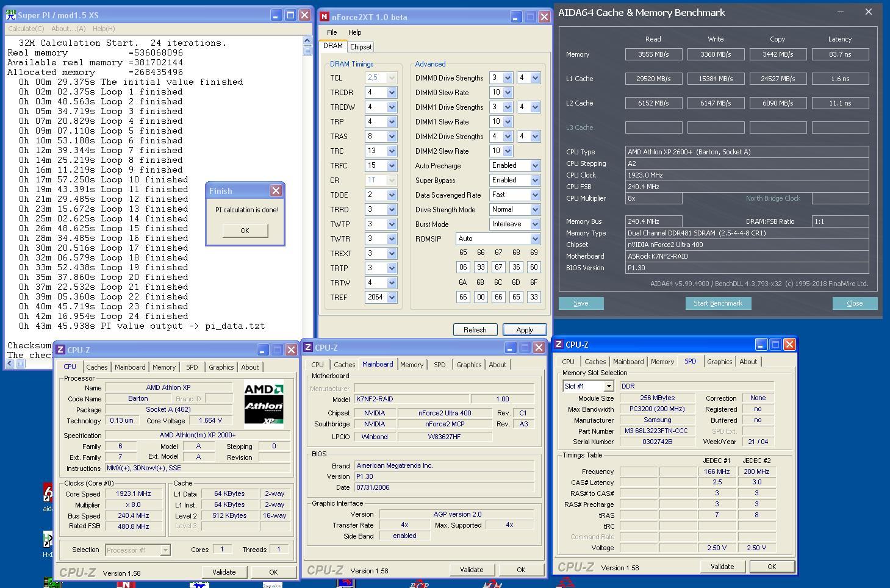Click the nForce2XT title bar N icon
The height and width of the screenshot is (588, 890).
pos(325,17)
